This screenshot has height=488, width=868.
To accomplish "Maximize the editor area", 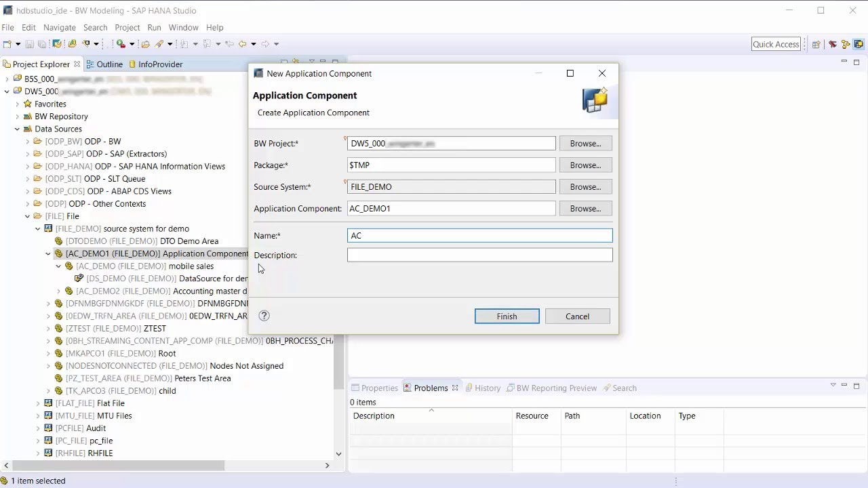I will (856, 62).
